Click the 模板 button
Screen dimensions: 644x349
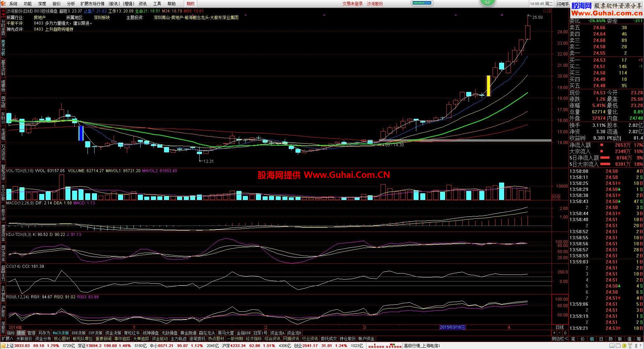pos(21,333)
